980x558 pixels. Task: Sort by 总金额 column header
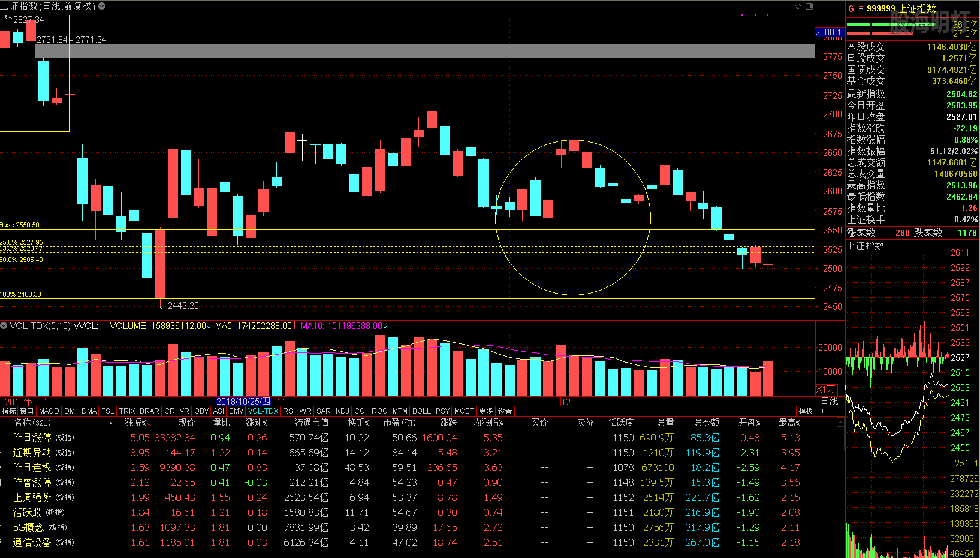(707, 423)
